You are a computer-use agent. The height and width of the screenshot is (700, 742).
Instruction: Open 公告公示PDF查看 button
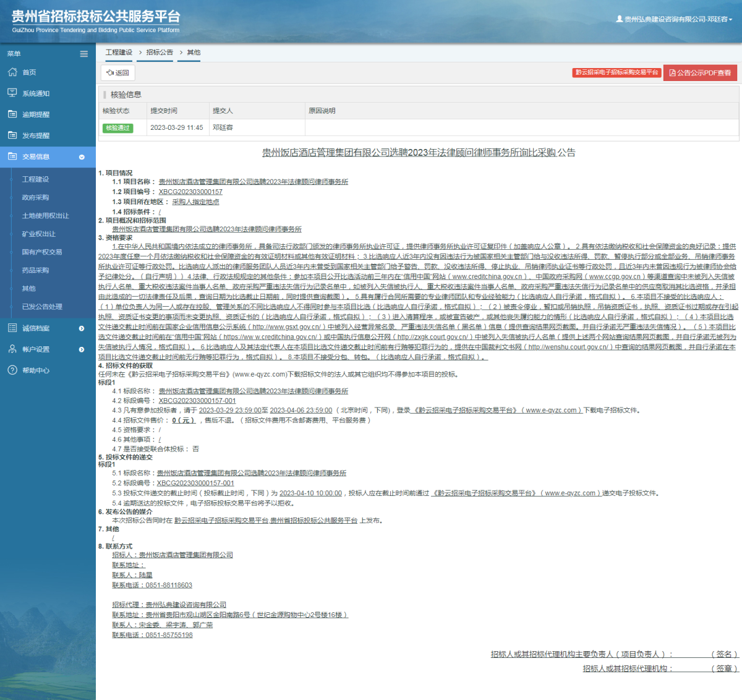700,73
